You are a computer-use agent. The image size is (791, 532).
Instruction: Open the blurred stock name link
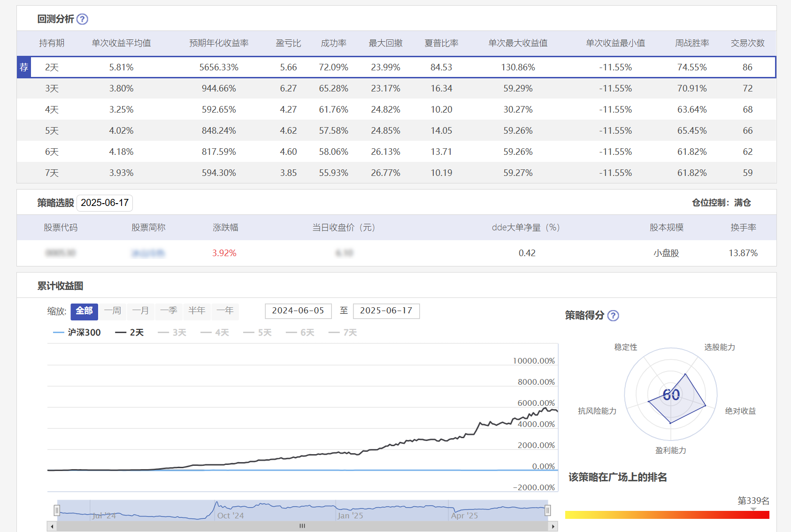(148, 253)
